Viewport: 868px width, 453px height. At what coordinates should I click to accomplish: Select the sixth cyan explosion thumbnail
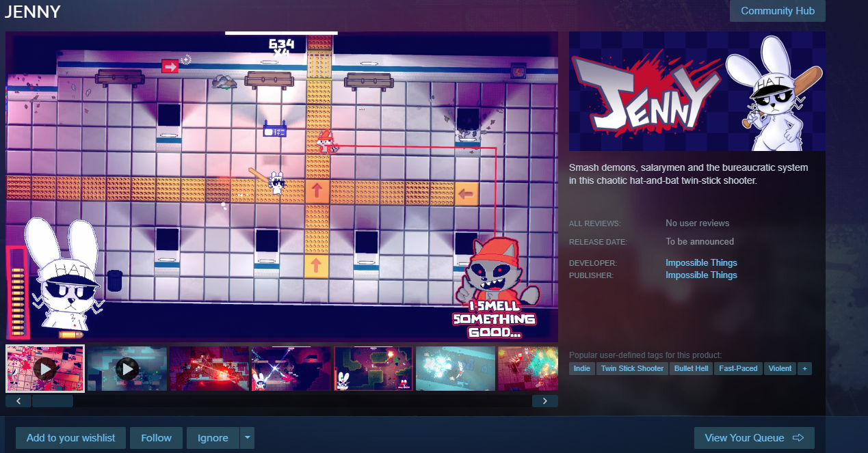pyautogui.click(x=456, y=369)
